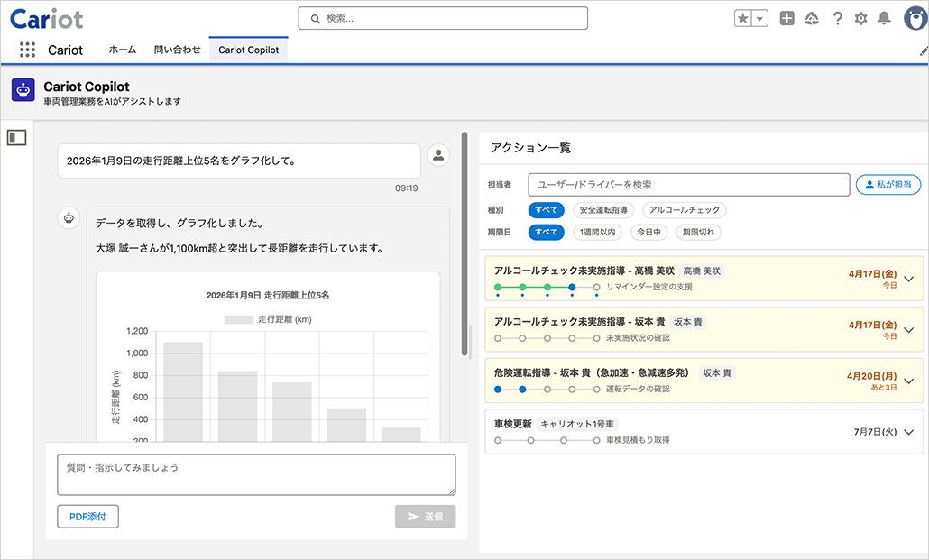Select すべて in the 期限日 filter
The width and height of the screenshot is (929, 560).
tap(547, 233)
